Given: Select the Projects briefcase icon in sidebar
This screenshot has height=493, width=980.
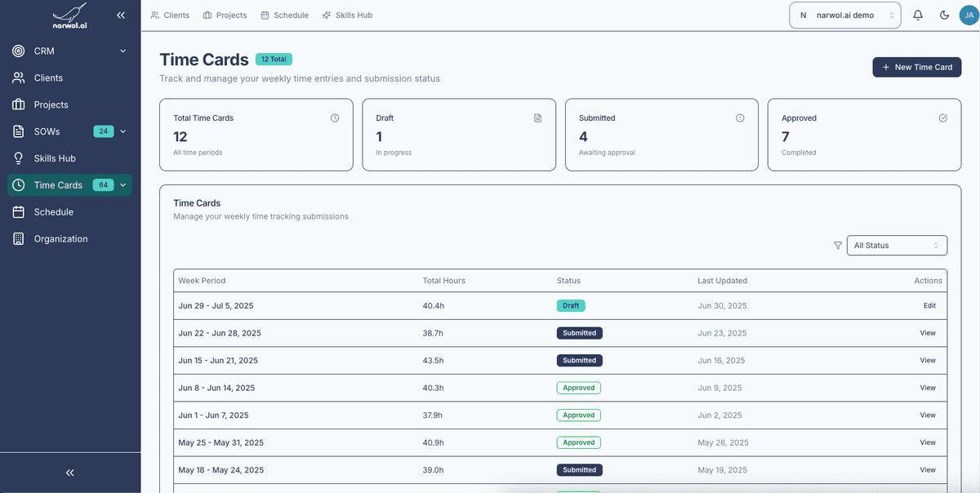Looking at the screenshot, I should pyautogui.click(x=18, y=104).
